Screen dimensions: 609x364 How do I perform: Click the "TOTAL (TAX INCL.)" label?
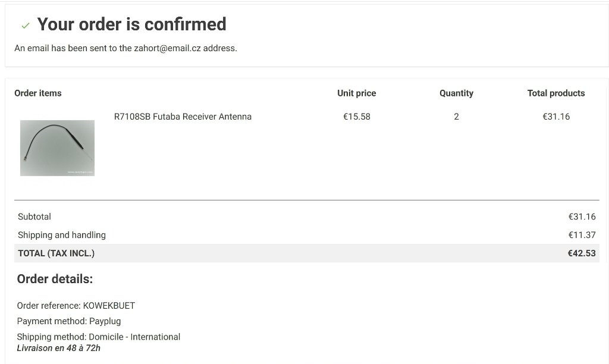pos(56,253)
